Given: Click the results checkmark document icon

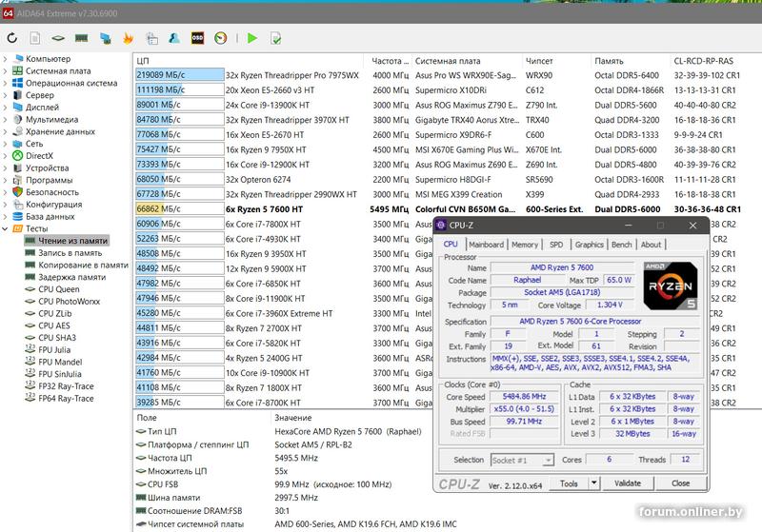Looking at the screenshot, I should [x=275, y=38].
